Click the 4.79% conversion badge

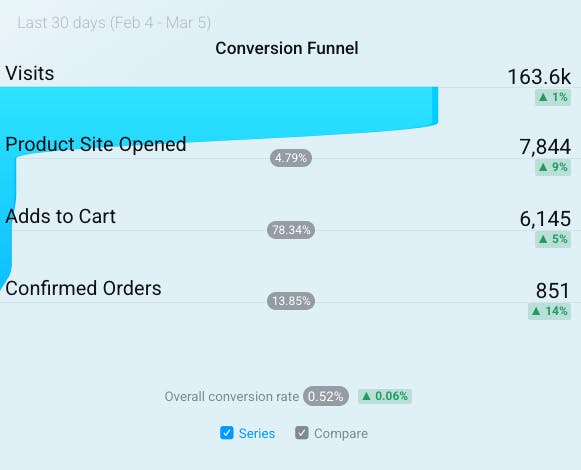291,158
